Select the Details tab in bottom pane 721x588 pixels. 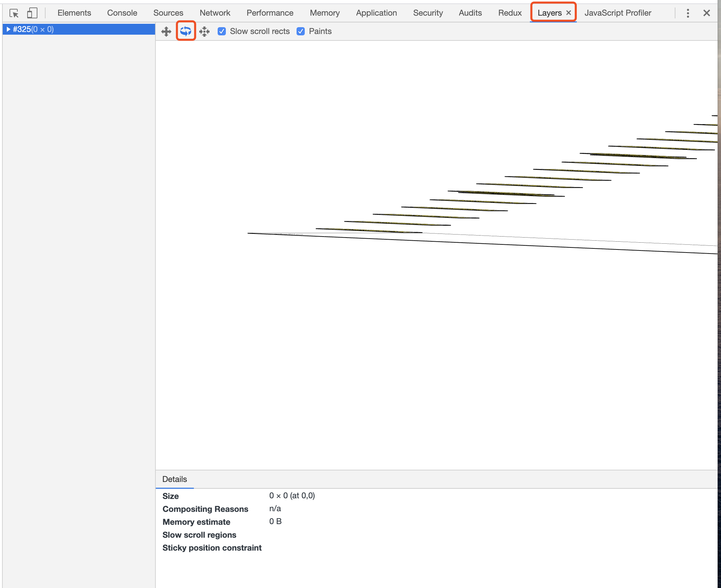click(174, 479)
